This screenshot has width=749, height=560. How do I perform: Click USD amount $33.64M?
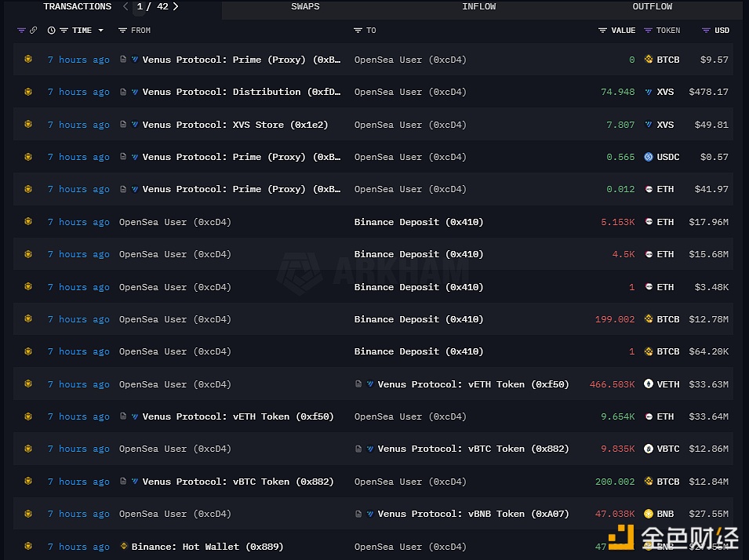pos(708,416)
